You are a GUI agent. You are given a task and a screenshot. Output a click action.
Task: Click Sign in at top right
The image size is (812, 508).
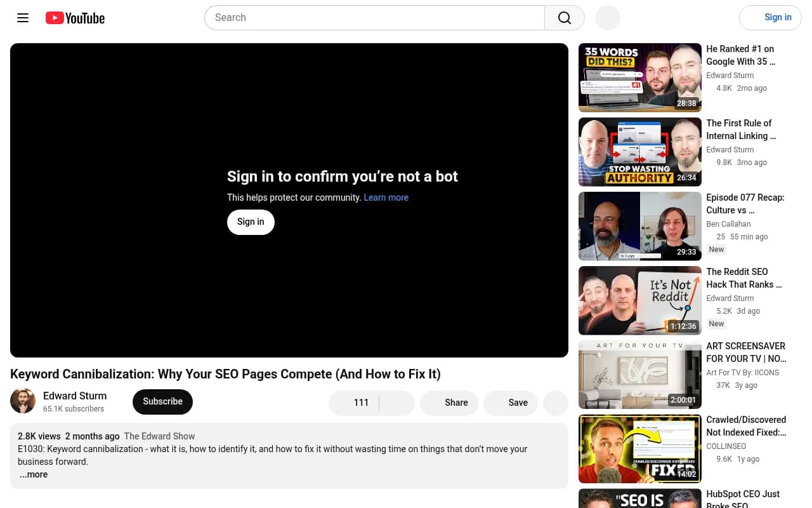[x=770, y=18]
